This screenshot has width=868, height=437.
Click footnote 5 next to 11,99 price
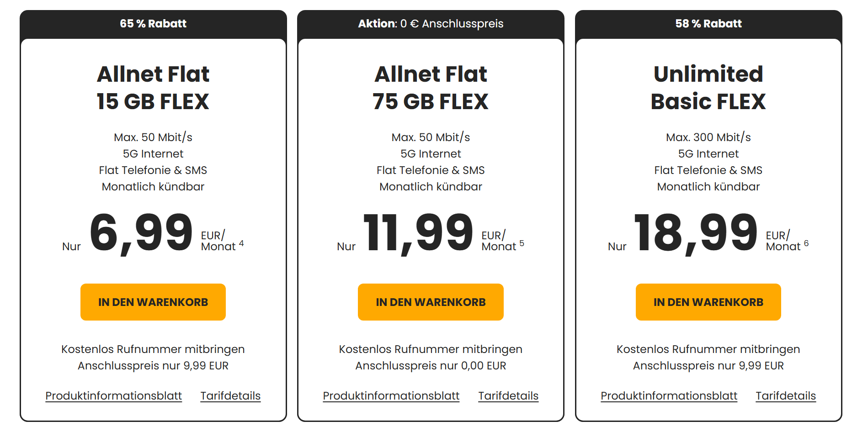point(522,243)
